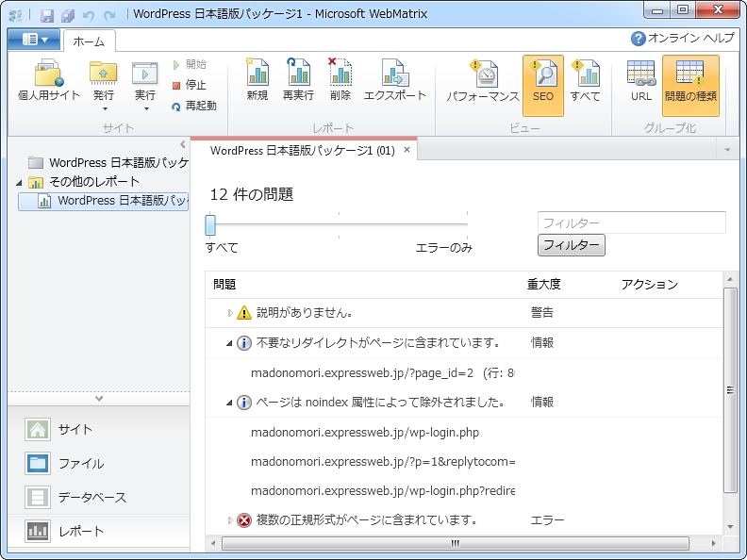747x560 pixels.
Task: Select WordPress 日本語版パッケージ1 (01) document tab
Action: [303, 151]
